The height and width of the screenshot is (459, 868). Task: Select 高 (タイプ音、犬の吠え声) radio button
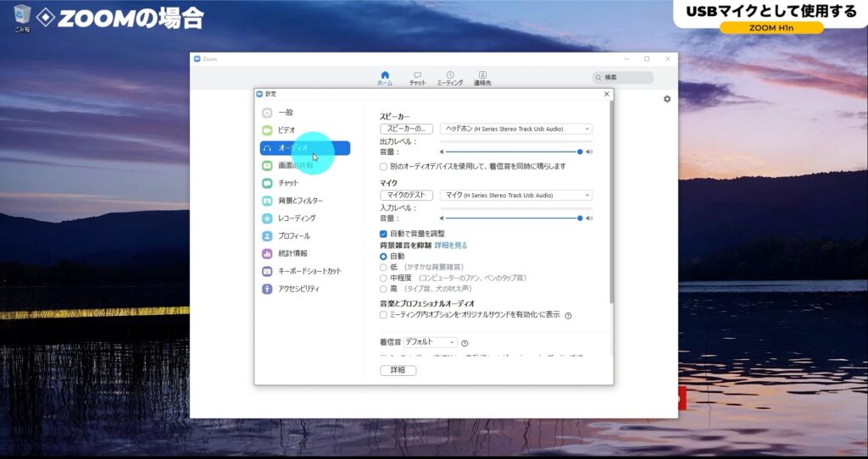tap(383, 290)
